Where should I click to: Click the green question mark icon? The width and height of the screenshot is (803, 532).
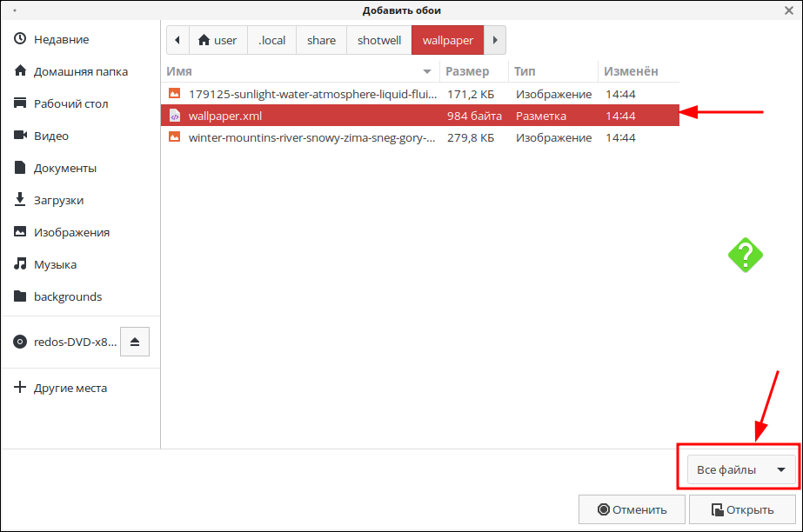pyautogui.click(x=746, y=255)
